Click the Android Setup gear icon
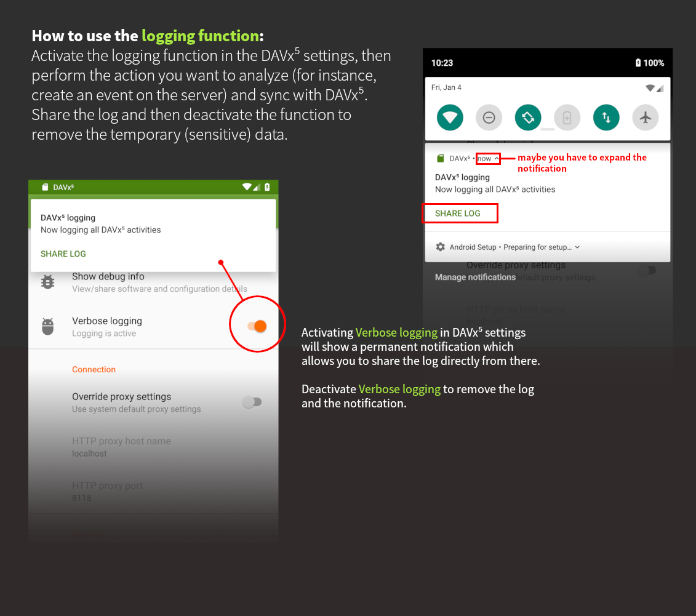This screenshot has height=616, width=696. [x=441, y=247]
